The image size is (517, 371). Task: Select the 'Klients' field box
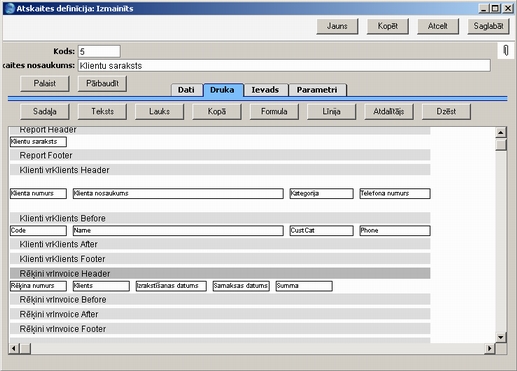coord(101,286)
